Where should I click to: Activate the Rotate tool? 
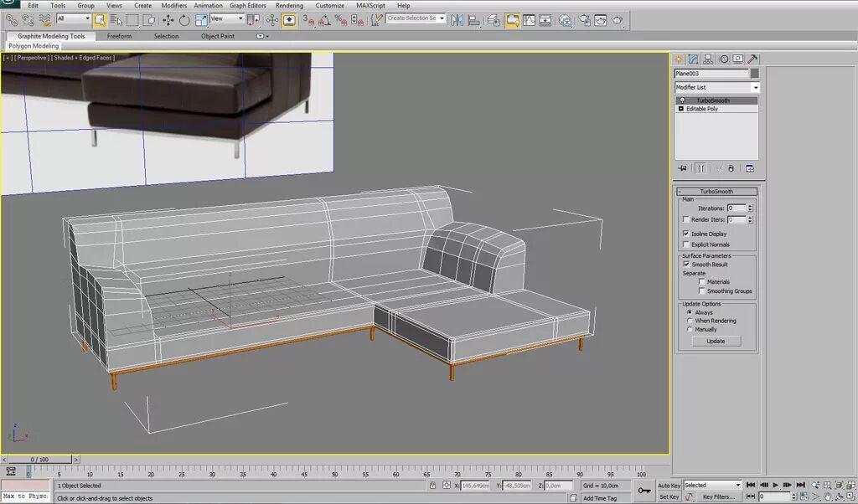(184, 19)
